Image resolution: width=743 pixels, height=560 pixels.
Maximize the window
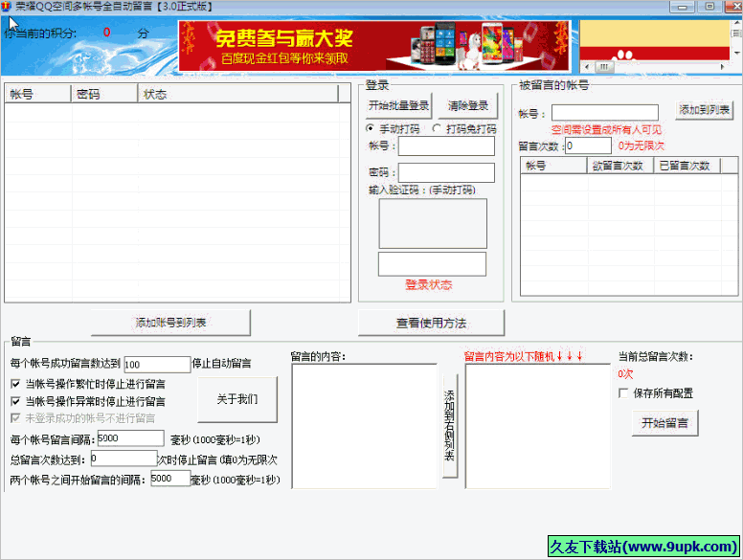709,7
